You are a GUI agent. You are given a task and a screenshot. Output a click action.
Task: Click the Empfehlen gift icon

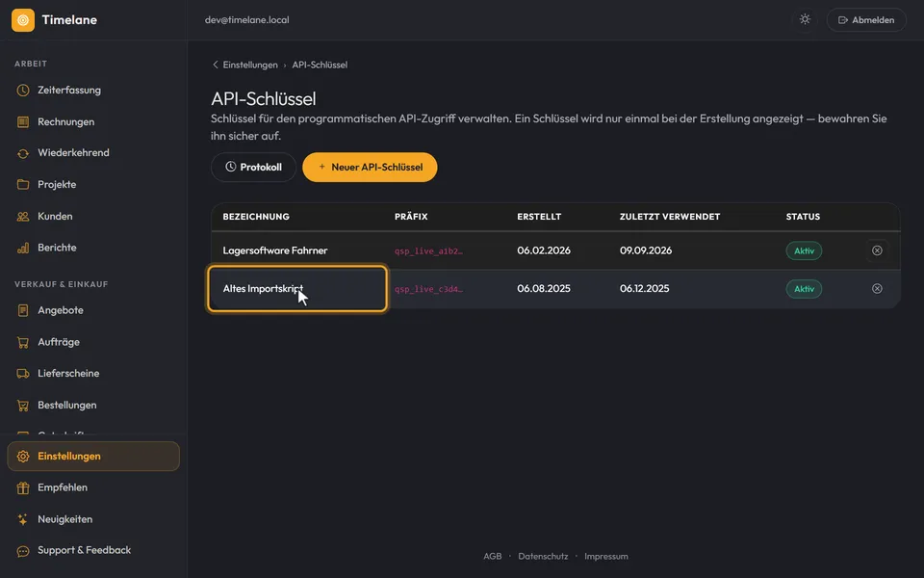[23, 487]
